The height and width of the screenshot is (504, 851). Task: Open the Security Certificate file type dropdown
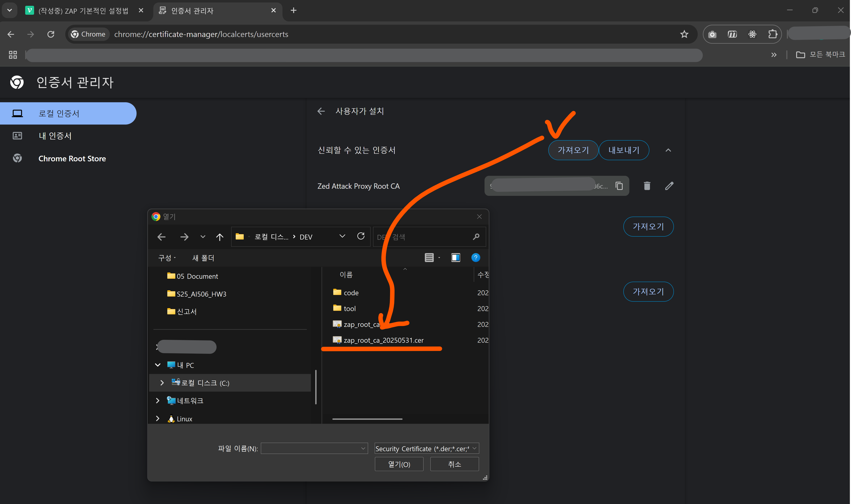pyautogui.click(x=427, y=449)
